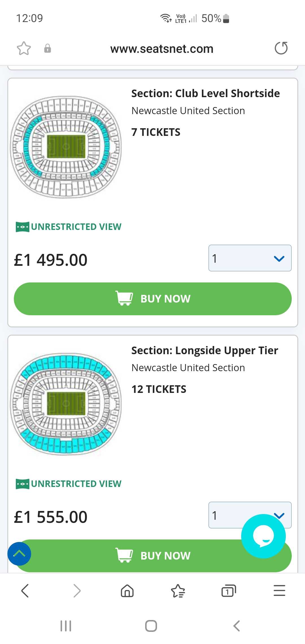Tap the Android home navigation button
Image resolution: width=305 pixels, height=644 pixels.
[151, 626]
